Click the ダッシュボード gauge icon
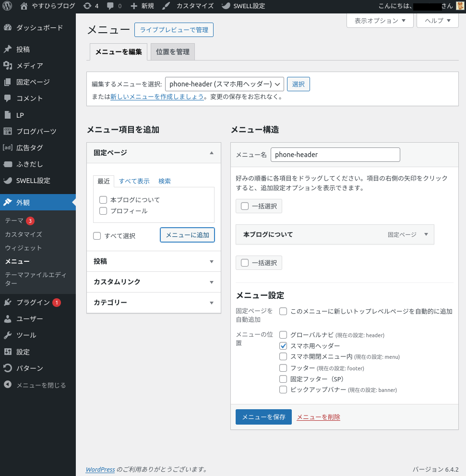Viewport: 466px width, 476px height. [x=8, y=28]
